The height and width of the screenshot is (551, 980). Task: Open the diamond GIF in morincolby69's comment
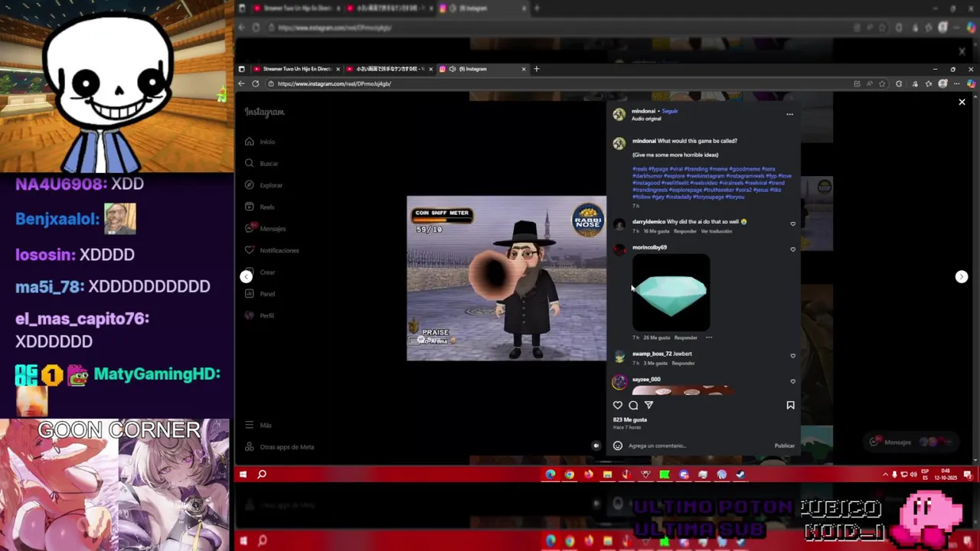(x=671, y=292)
